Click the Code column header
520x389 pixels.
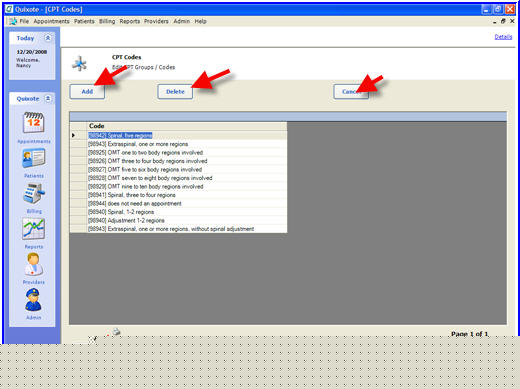tap(187, 126)
